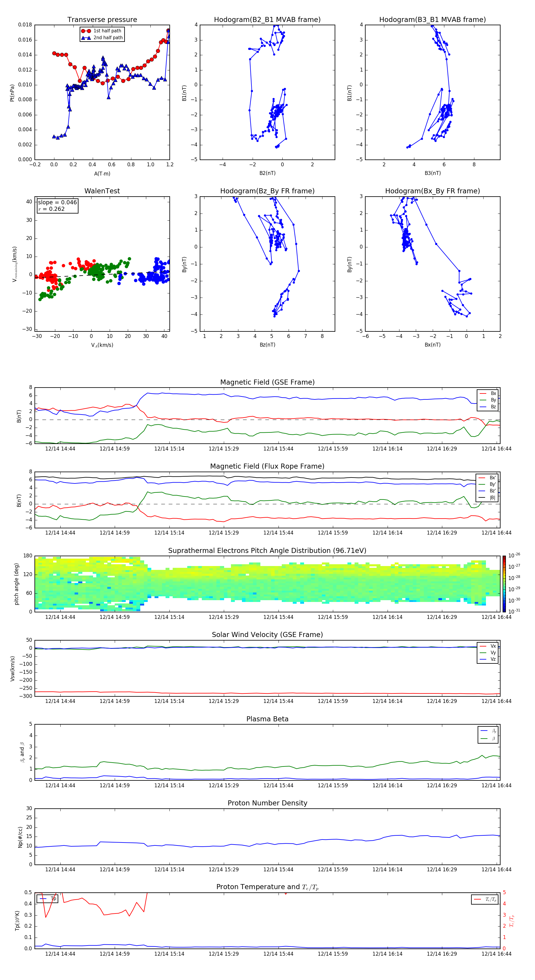This screenshot has width=535, height=980.
Task: Click "Proton Temperature and Te/Tp" title
Action: 267,887
